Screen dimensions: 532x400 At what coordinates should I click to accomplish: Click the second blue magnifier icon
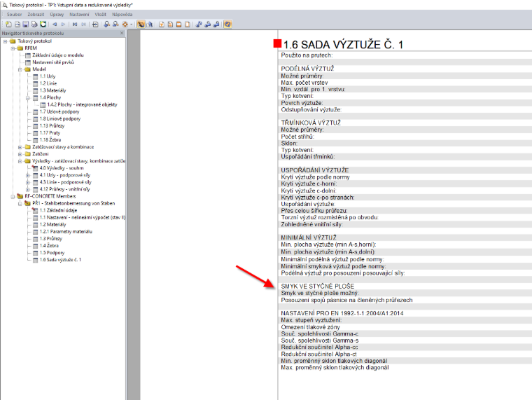tap(115, 24)
